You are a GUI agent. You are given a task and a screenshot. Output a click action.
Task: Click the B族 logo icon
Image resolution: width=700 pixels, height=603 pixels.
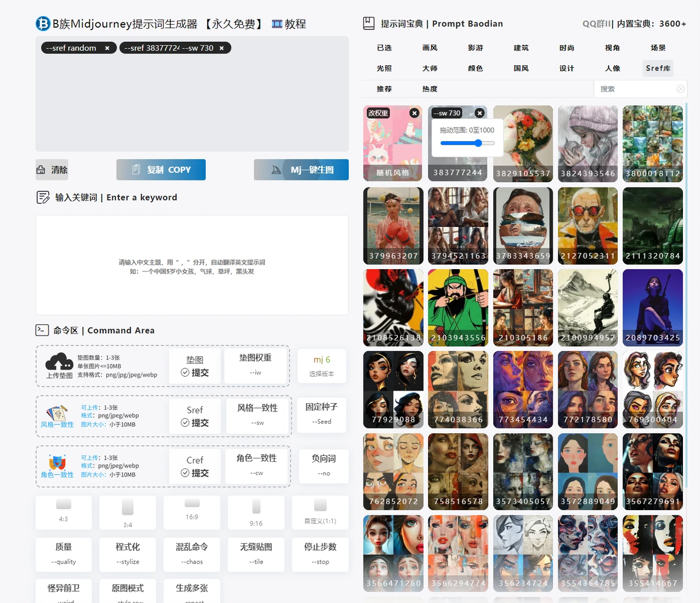click(43, 24)
